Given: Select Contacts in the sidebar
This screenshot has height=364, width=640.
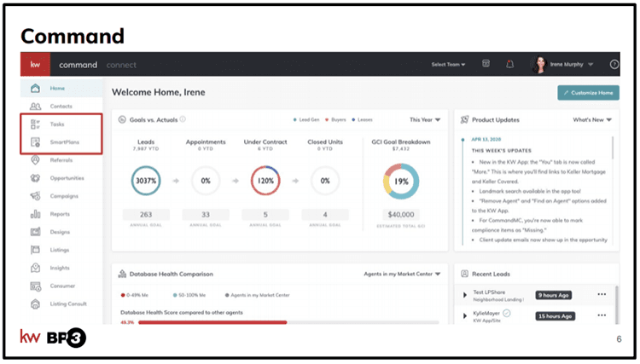Looking at the screenshot, I should click(x=61, y=106).
